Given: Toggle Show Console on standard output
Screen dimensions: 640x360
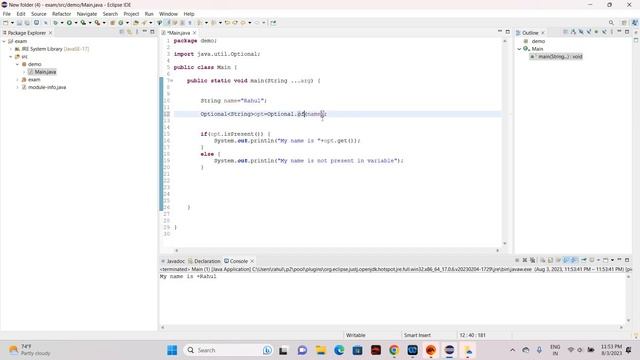Looking at the screenshot, I should (x=566, y=260).
